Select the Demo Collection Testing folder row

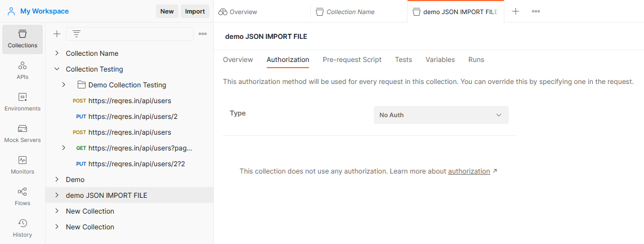[x=129, y=85]
